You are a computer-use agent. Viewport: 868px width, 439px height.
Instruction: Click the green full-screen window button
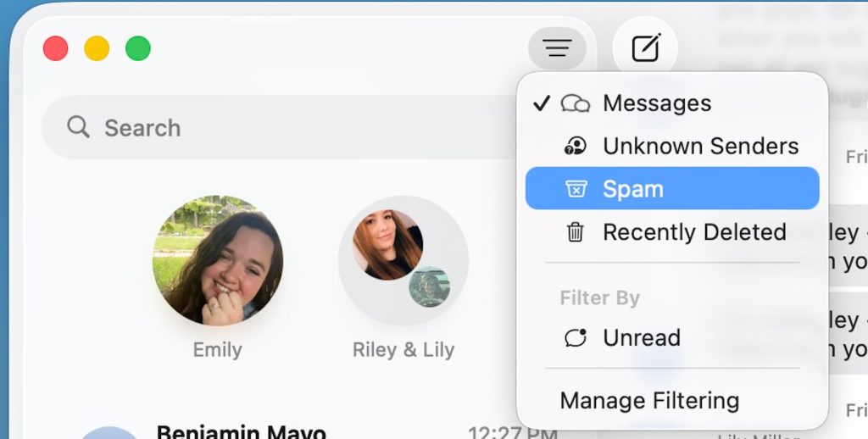click(138, 48)
